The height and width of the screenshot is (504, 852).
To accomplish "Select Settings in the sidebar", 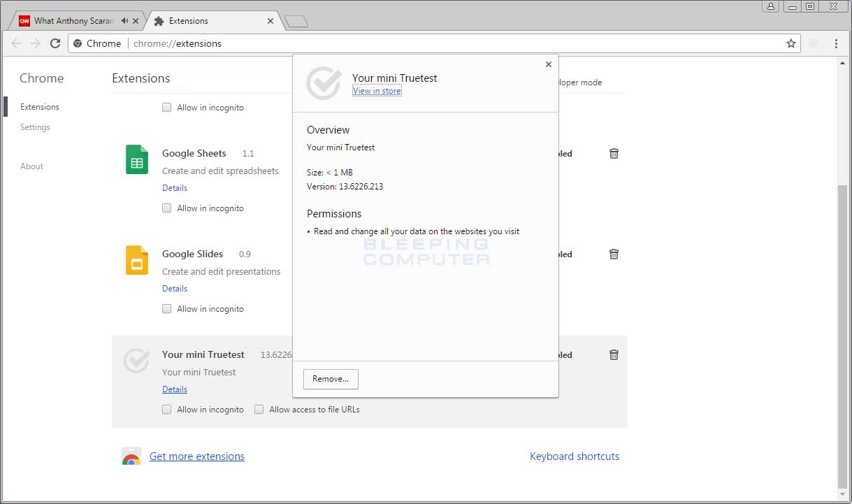I will [35, 127].
